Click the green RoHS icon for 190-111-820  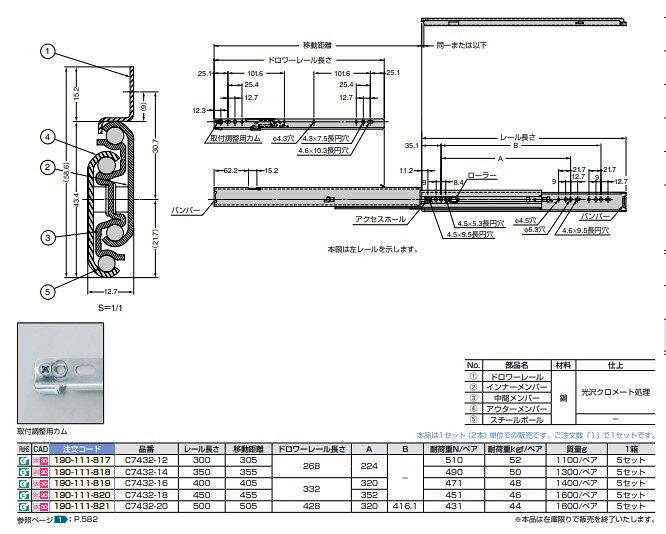24,495
